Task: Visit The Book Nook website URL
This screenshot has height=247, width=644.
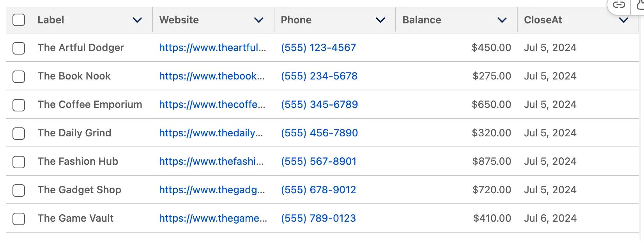Action: point(212,76)
